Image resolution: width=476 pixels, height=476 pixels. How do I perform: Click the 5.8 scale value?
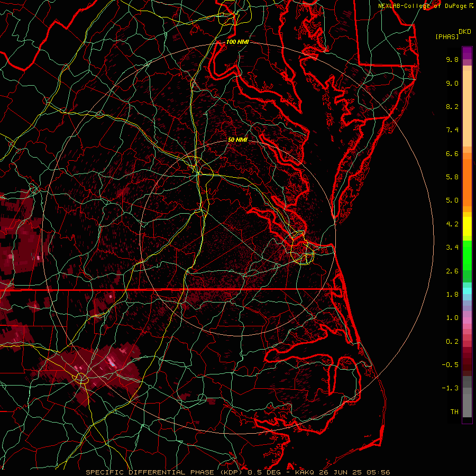(x=452, y=177)
